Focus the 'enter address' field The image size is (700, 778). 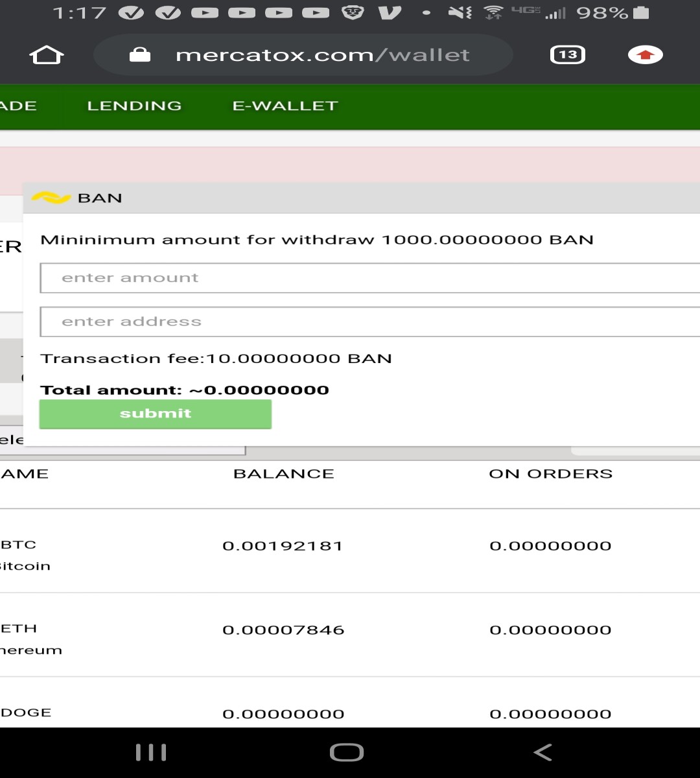(x=370, y=322)
